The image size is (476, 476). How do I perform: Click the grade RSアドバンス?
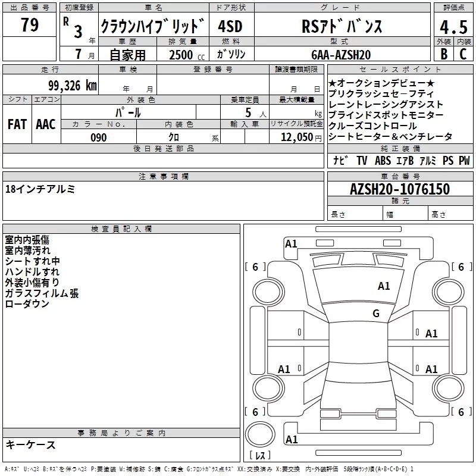pyautogui.click(x=342, y=26)
